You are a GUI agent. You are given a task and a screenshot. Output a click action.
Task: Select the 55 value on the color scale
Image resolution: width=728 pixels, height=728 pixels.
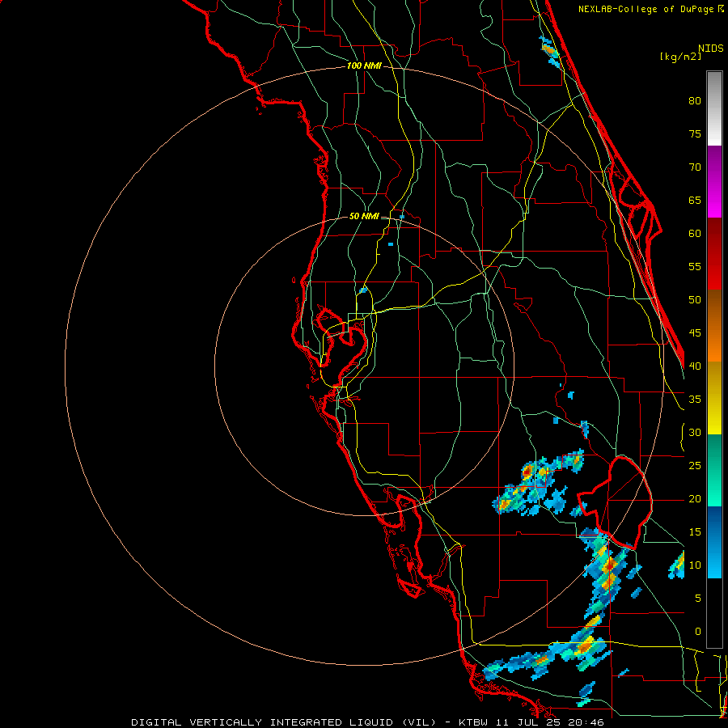tap(695, 266)
